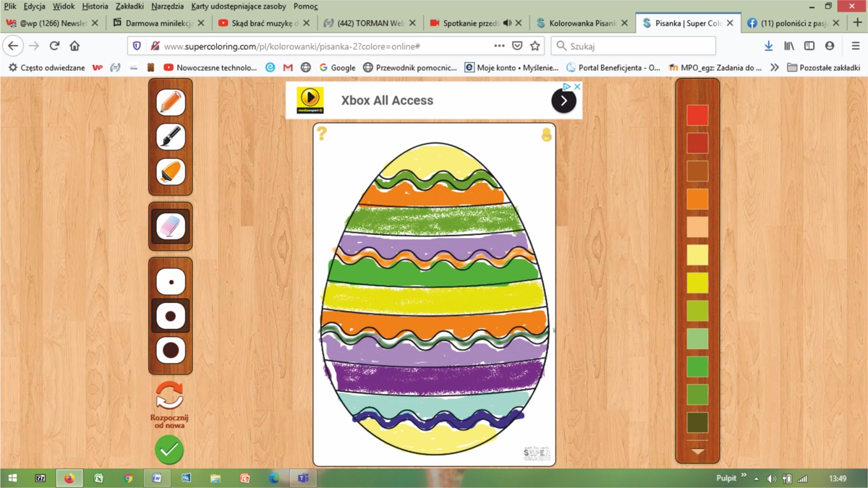Open the Zakładki menu
868x488 pixels.
(x=129, y=7)
